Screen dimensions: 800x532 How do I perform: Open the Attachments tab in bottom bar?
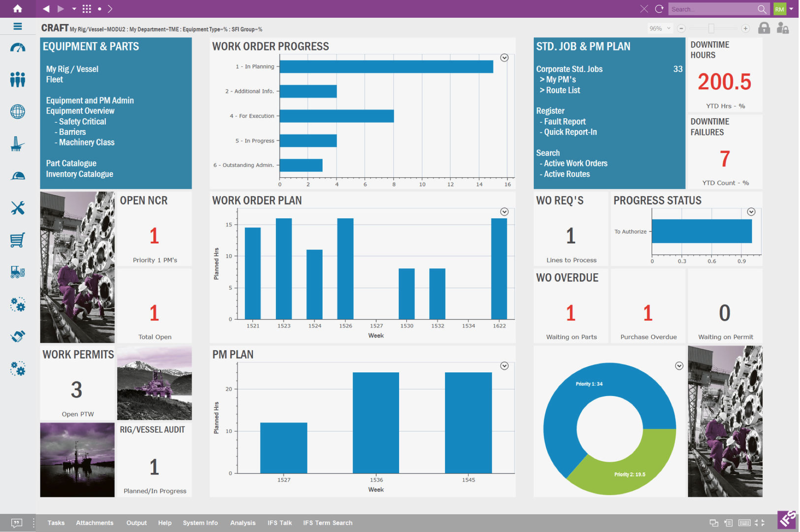click(95, 523)
